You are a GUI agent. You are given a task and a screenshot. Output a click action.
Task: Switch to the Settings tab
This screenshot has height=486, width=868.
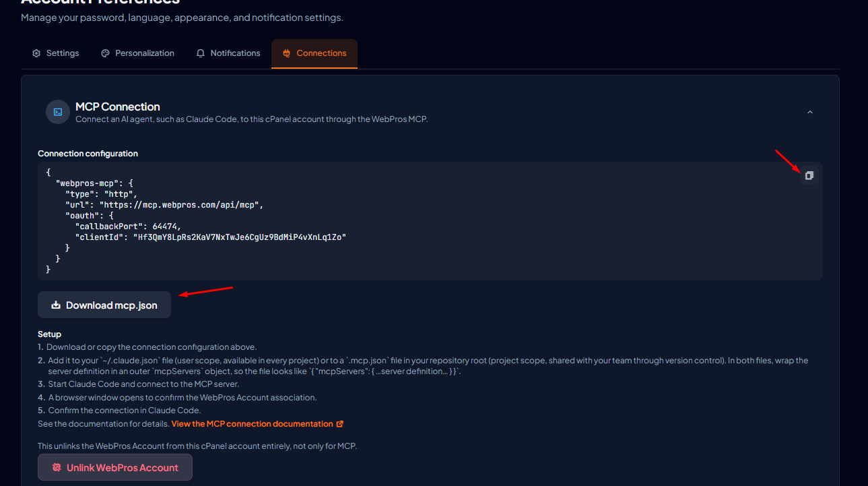[x=56, y=53]
